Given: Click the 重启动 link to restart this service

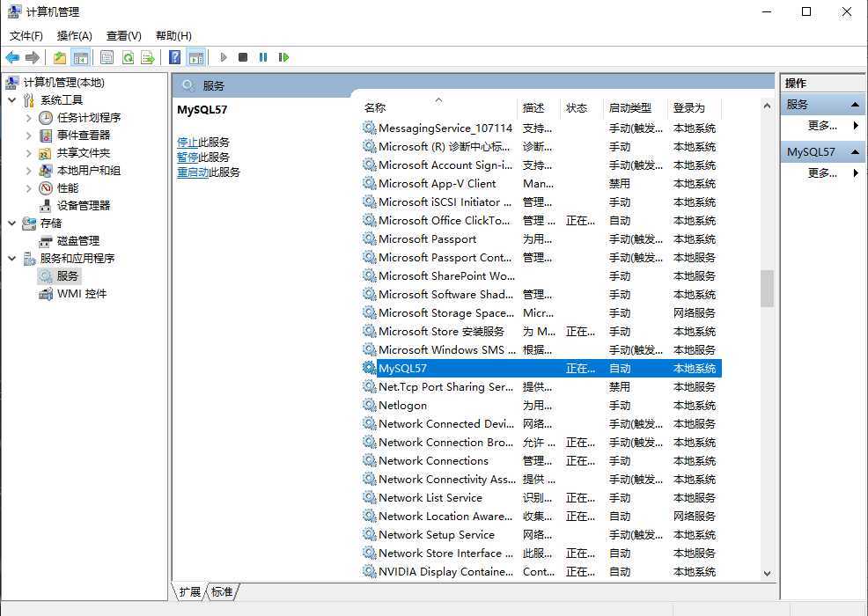Looking at the screenshot, I should (x=193, y=172).
